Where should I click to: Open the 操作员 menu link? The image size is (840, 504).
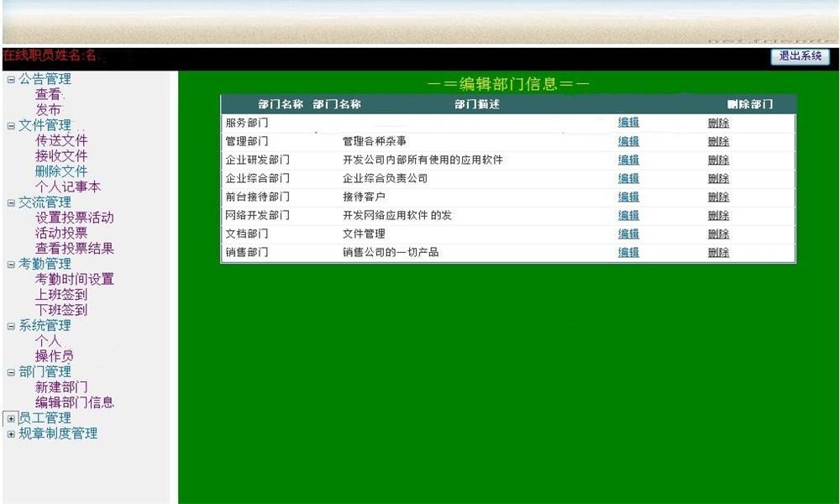(54, 357)
